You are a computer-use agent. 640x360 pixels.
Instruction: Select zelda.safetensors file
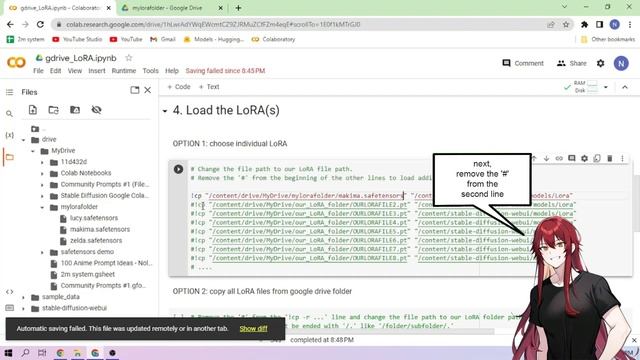(96, 241)
